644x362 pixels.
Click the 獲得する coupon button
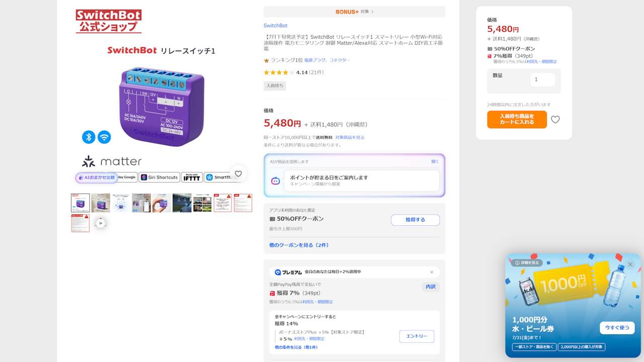pyautogui.click(x=415, y=220)
